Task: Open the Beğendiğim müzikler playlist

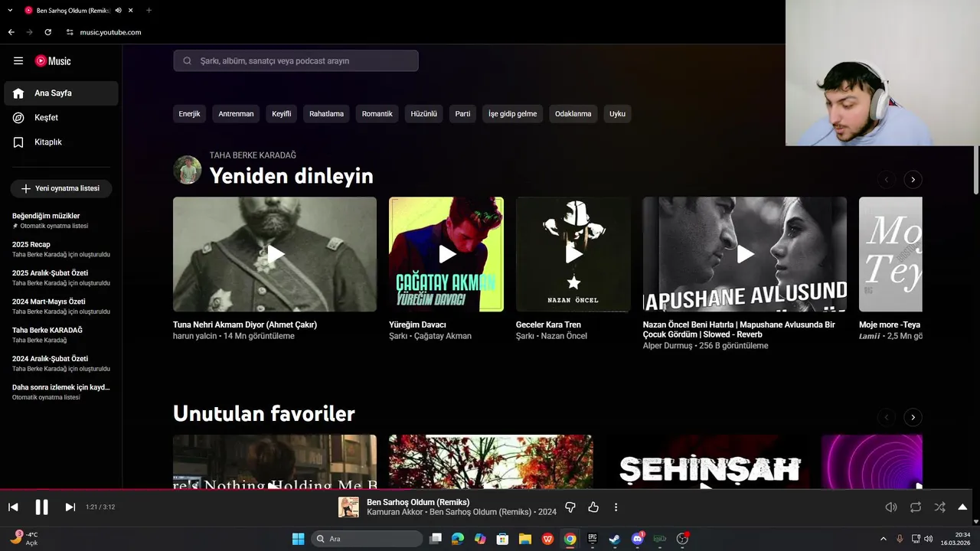Action: pyautogui.click(x=61, y=220)
